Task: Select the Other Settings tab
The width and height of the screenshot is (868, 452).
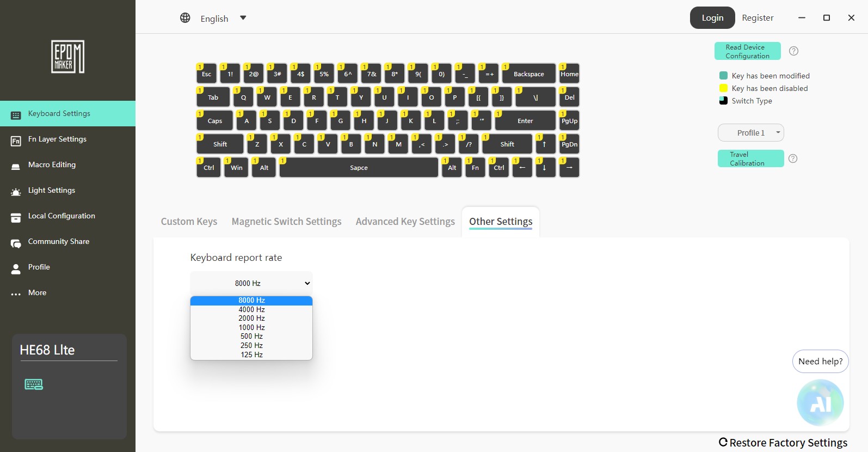Action: tap(501, 222)
